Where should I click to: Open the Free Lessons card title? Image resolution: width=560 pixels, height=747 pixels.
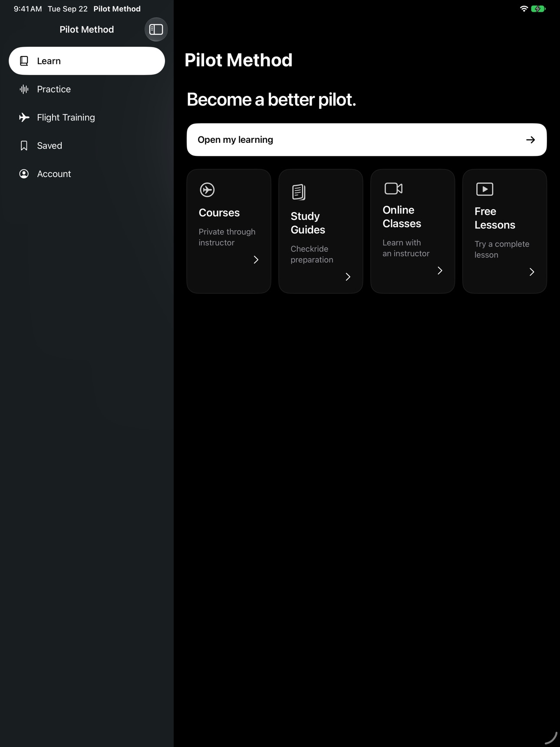495,218
